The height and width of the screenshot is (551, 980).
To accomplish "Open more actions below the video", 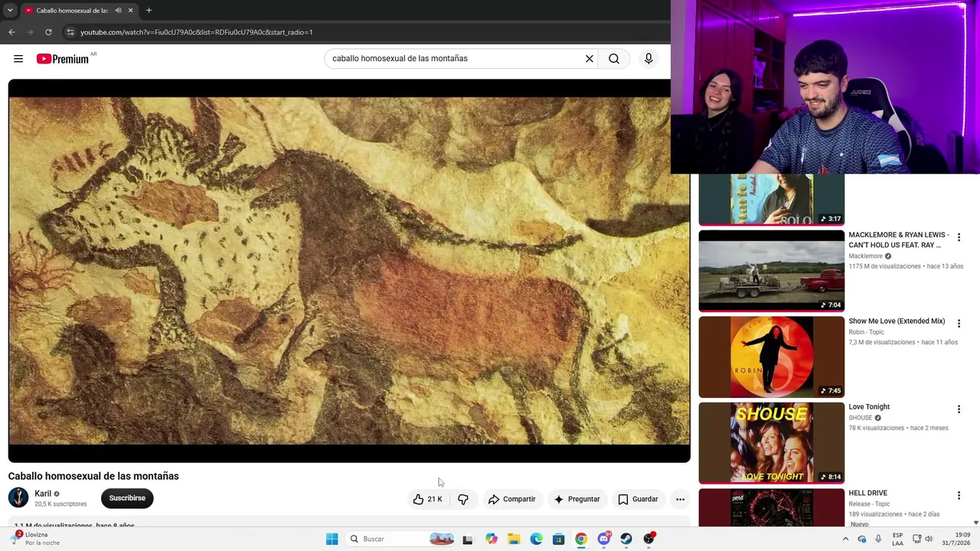I will point(680,499).
